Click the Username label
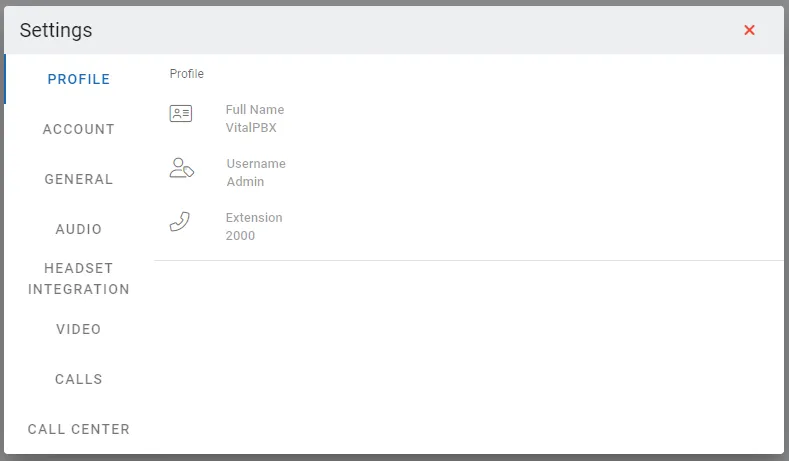The height and width of the screenshot is (461, 789). pyautogui.click(x=256, y=164)
